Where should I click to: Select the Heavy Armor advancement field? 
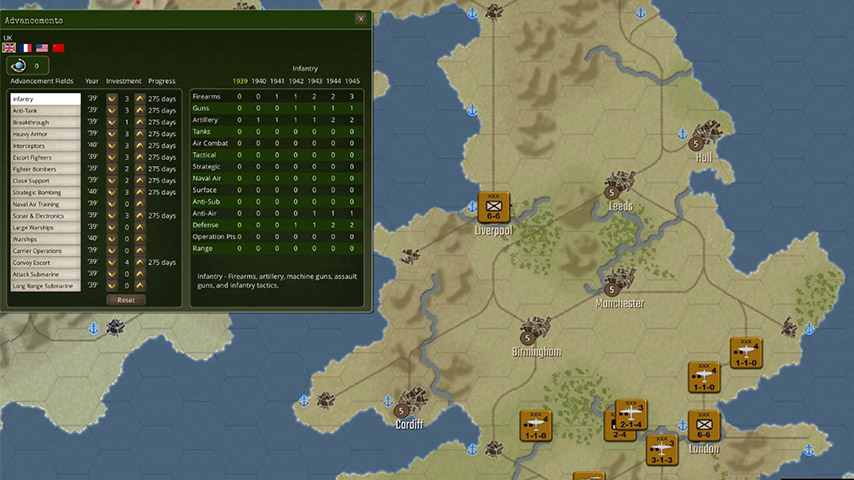[45, 134]
